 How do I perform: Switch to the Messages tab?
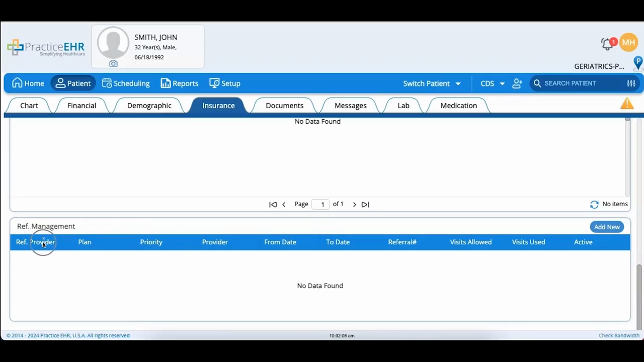(351, 106)
